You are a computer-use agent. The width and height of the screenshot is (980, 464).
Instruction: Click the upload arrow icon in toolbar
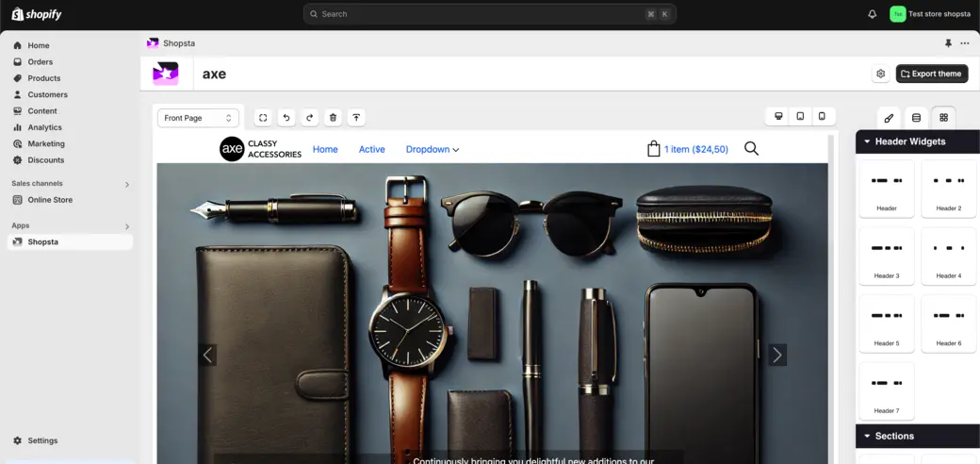[355, 118]
